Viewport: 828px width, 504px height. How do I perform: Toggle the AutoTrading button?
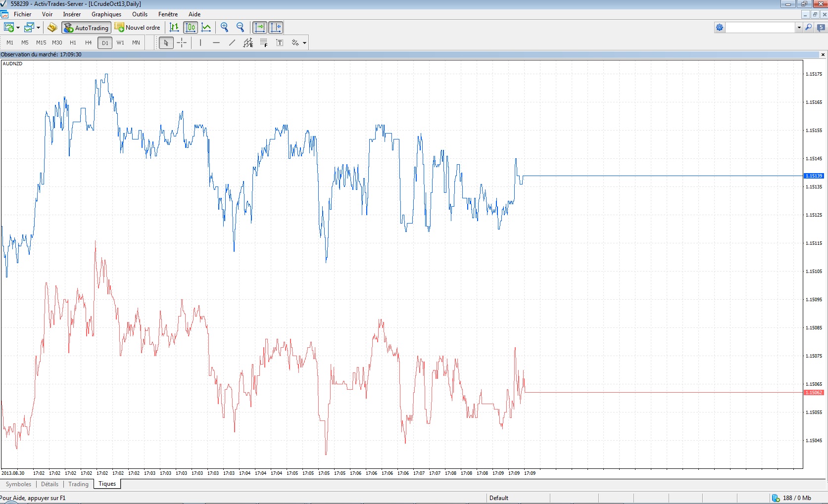[87, 28]
